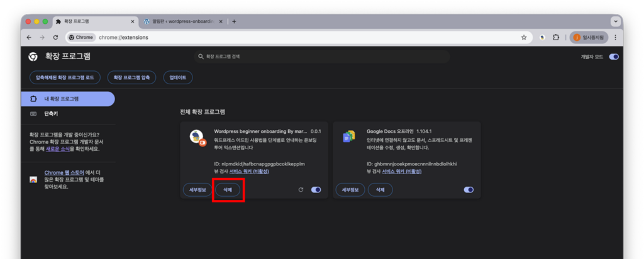Select 단축키 in the sidebar
Viewport: 644px width, 259px height.
point(52,114)
